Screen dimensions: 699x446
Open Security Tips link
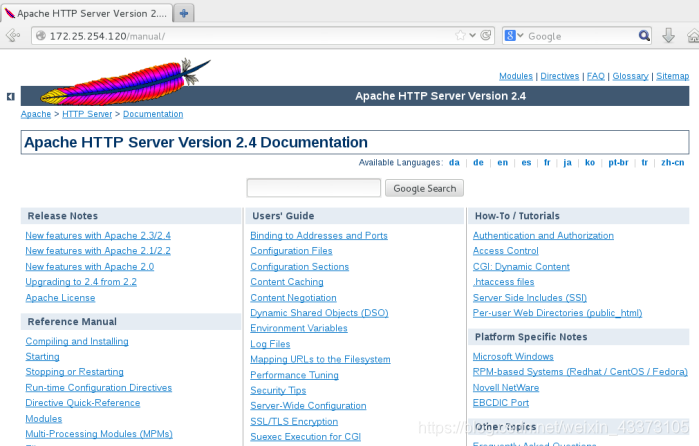(278, 390)
